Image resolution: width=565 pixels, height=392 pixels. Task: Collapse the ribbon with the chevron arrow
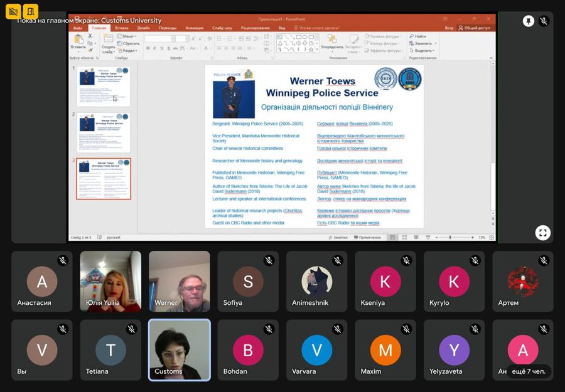click(x=491, y=58)
